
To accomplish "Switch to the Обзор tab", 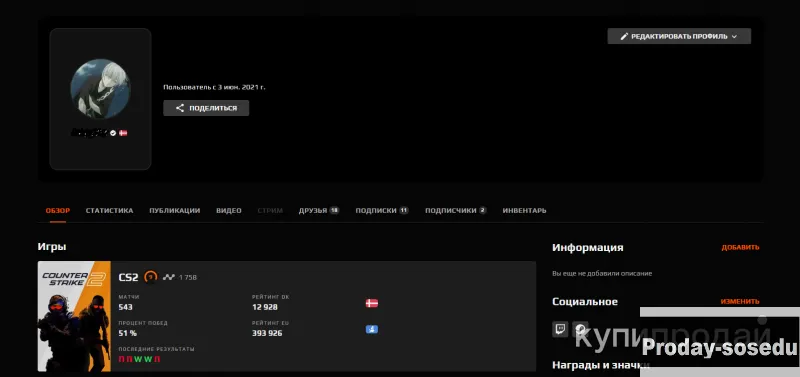I will click(58, 211).
